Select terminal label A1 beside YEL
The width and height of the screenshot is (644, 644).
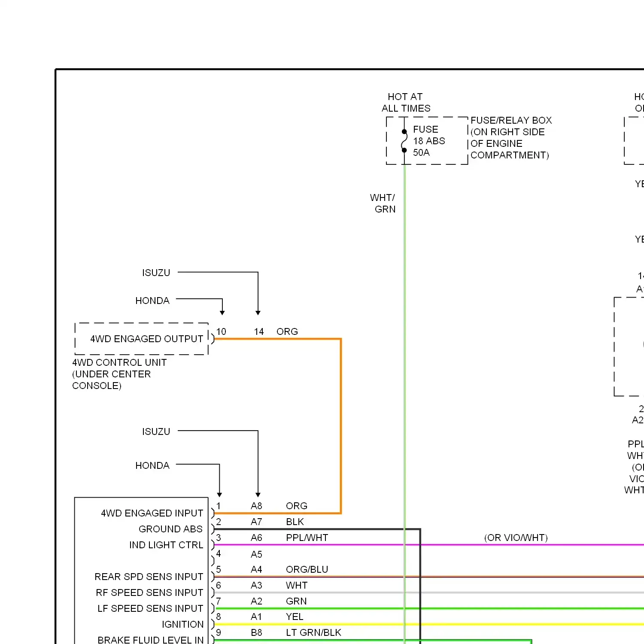coord(256,617)
